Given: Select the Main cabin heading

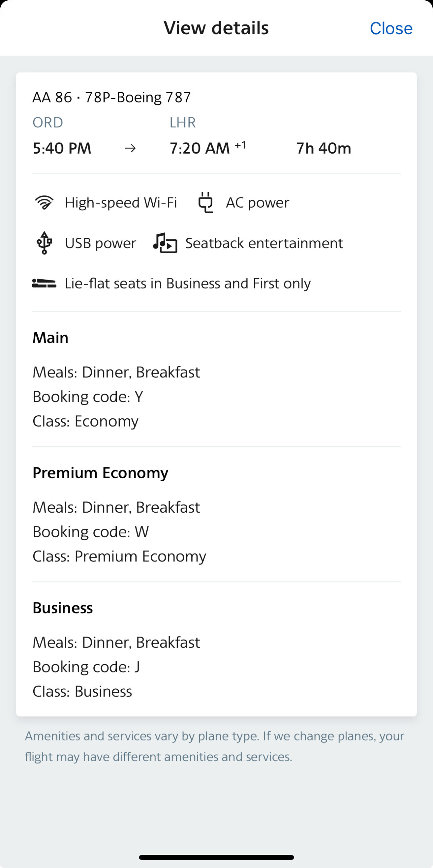Looking at the screenshot, I should point(51,338).
